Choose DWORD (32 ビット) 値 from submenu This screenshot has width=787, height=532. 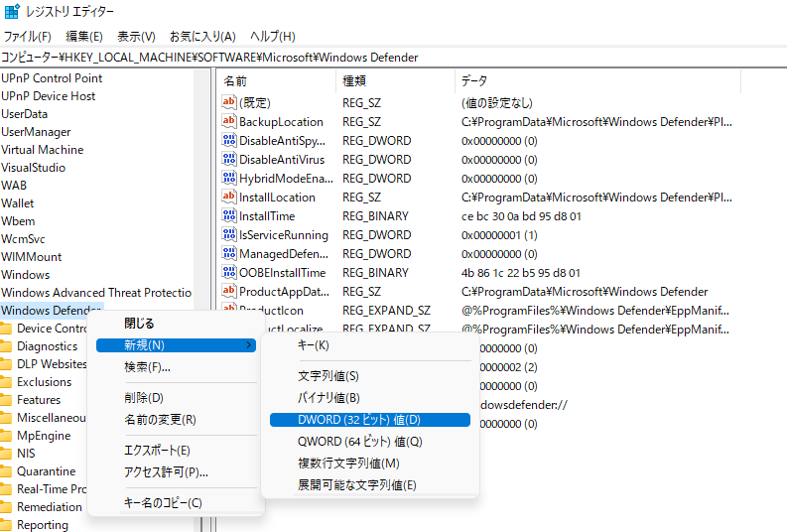click(359, 420)
